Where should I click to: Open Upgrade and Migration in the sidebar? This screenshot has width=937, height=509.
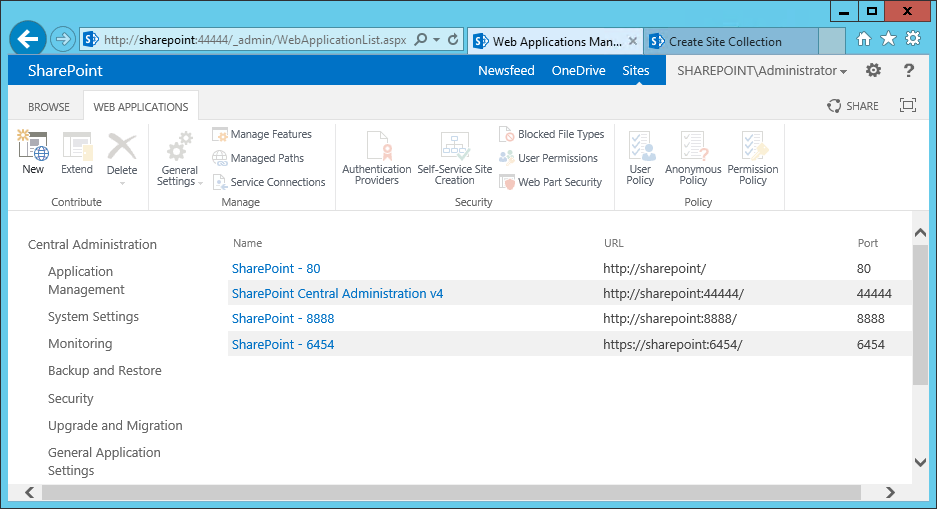coord(115,425)
